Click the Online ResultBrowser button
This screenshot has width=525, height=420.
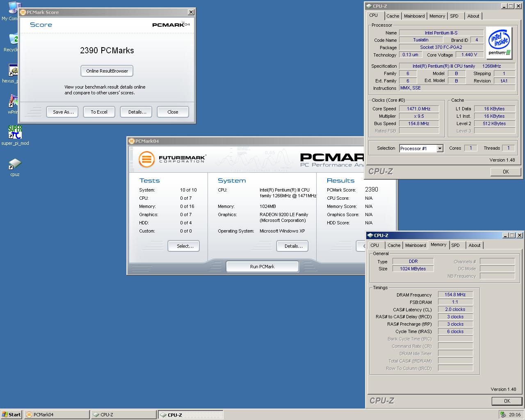click(107, 71)
